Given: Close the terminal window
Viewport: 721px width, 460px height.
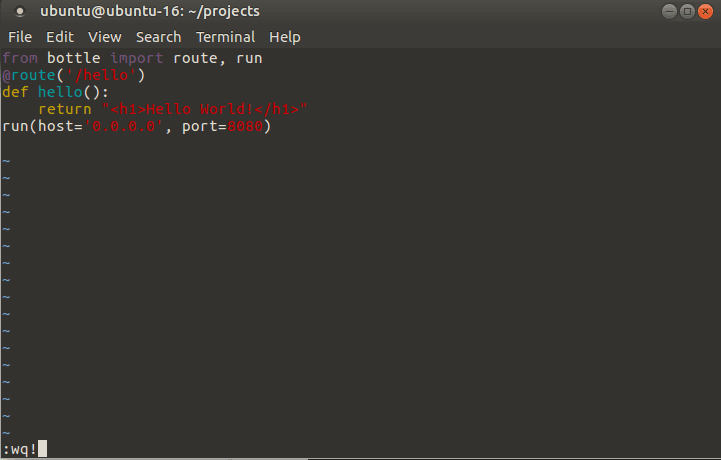Looking at the screenshot, I should click(x=706, y=11).
